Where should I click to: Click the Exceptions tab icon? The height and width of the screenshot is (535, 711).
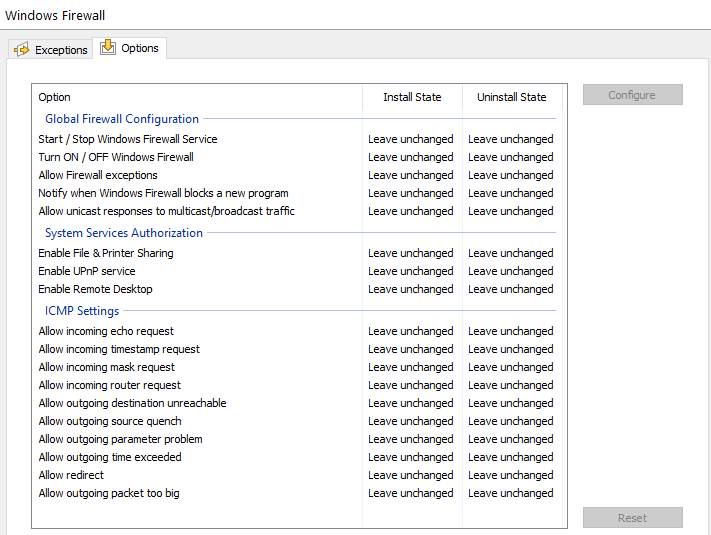pos(21,49)
